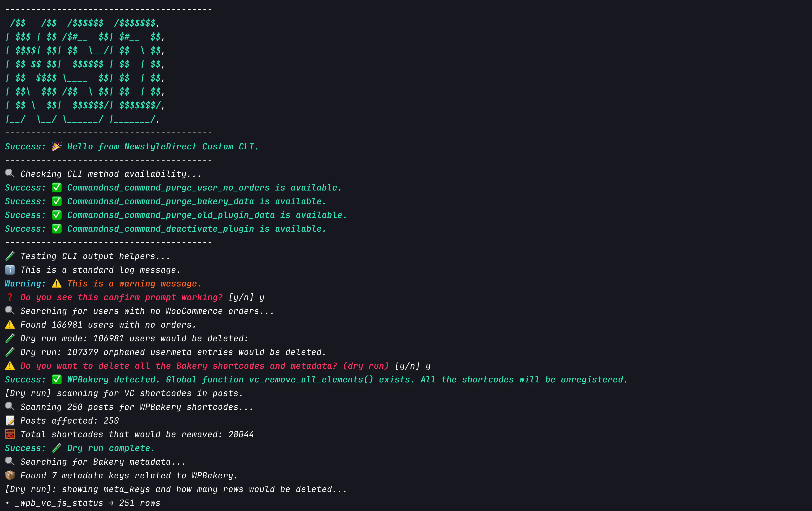Click the test tube beside "Dry run complete"
This screenshot has width=812, height=511.
coord(57,448)
